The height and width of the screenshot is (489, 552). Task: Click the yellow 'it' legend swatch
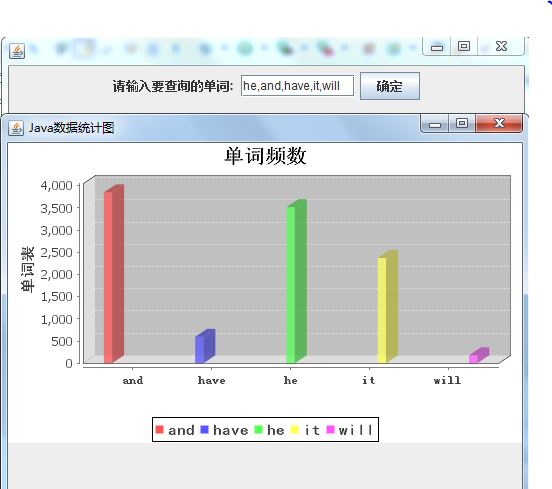point(295,430)
